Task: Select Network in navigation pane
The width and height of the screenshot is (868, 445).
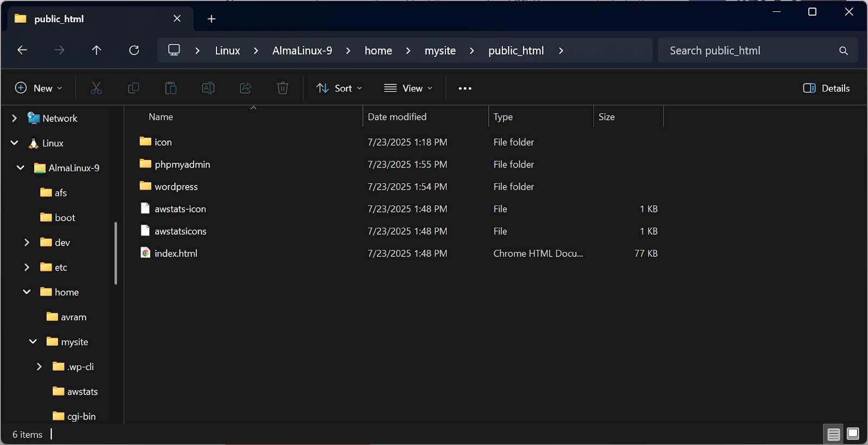Action: point(53,118)
